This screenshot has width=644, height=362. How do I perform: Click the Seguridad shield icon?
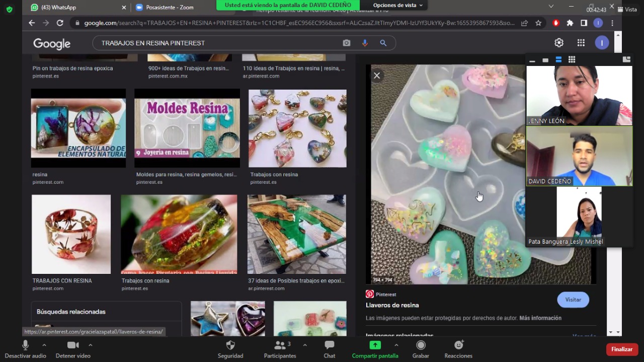tap(230, 345)
